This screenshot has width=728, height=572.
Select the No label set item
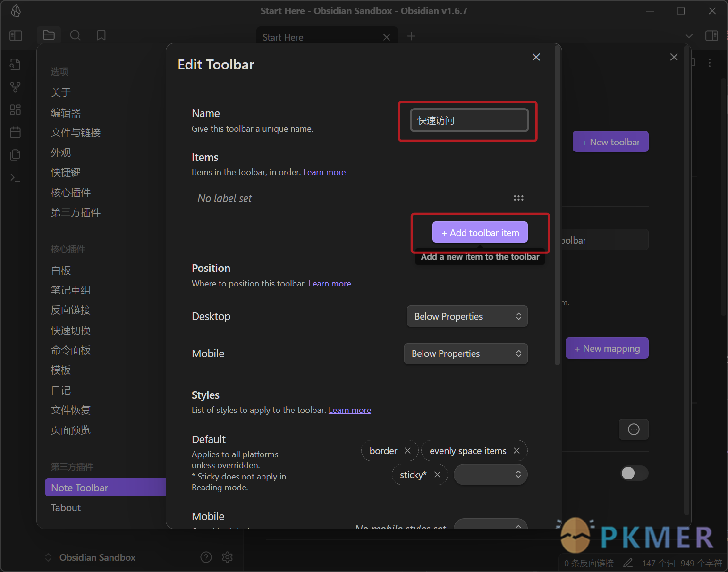coord(225,198)
